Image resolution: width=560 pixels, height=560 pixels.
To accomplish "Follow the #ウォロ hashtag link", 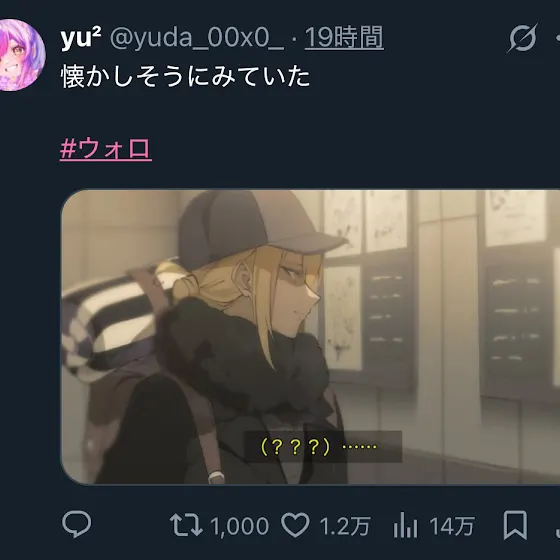I will pyautogui.click(x=106, y=149).
